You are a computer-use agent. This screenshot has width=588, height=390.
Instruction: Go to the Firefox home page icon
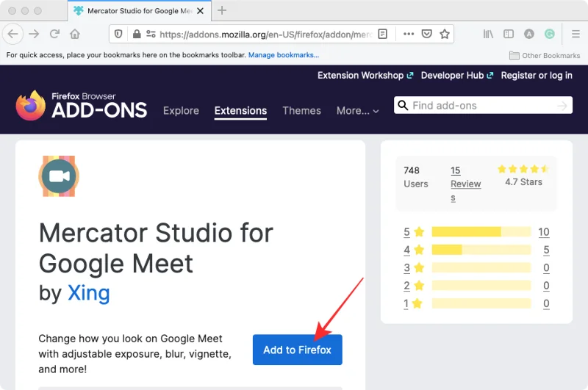pos(75,34)
